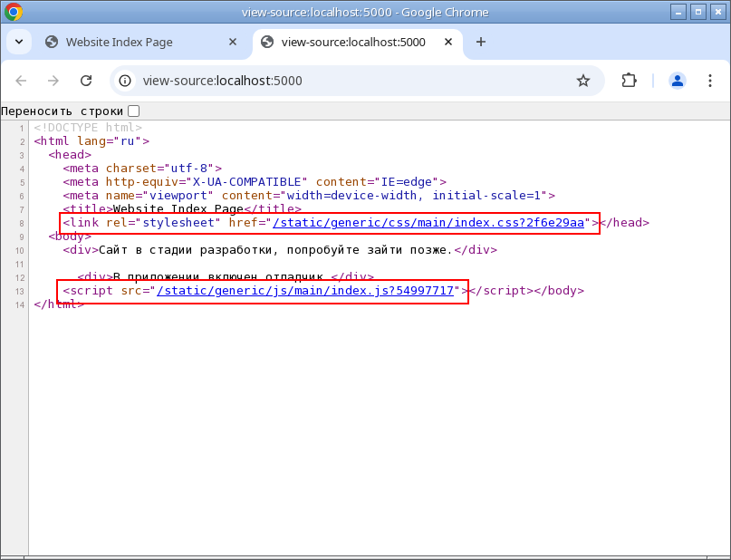Image resolution: width=731 pixels, height=560 pixels.
Task: Click the <head> tag on line 3
Action: coord(70,154)
